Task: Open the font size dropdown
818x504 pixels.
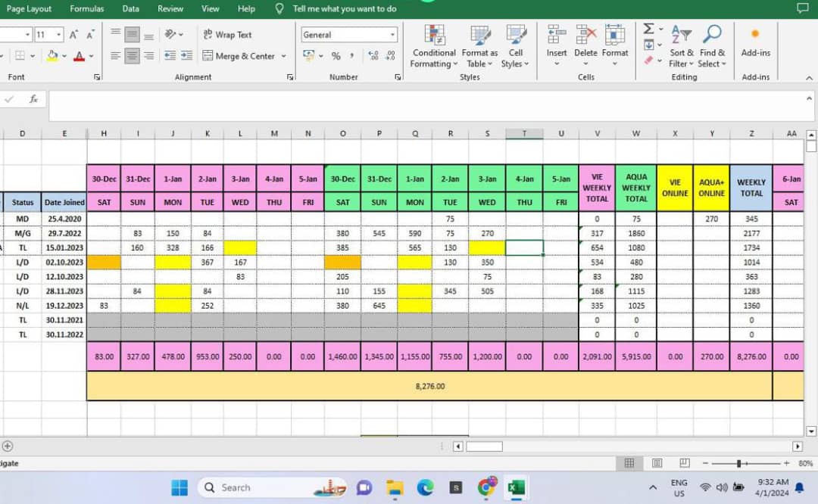Action: pos(58,34)
